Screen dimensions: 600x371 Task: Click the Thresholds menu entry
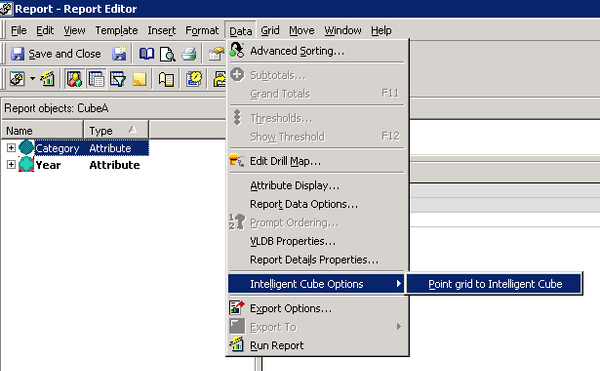coord(316,118)
